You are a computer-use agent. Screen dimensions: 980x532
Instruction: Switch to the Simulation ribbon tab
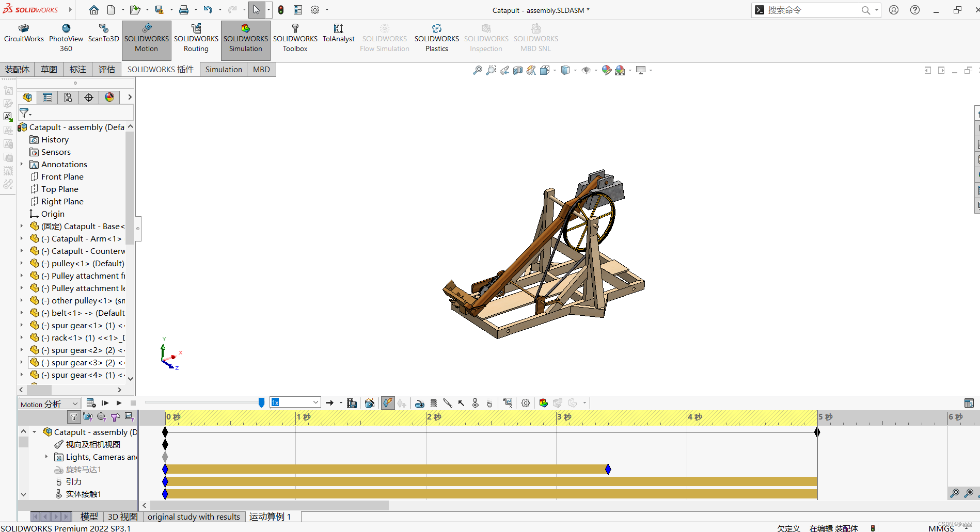tap(223, 69)
